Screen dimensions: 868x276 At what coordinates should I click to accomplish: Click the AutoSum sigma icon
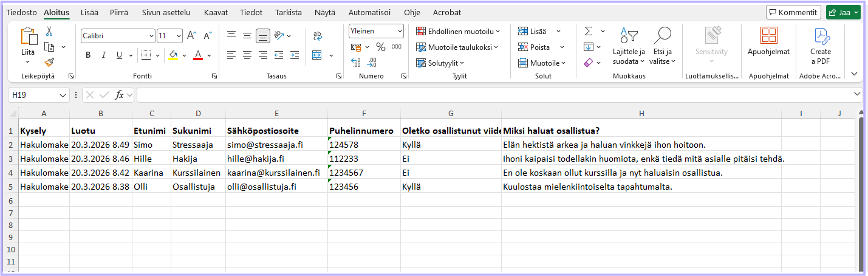click(588, 32)
